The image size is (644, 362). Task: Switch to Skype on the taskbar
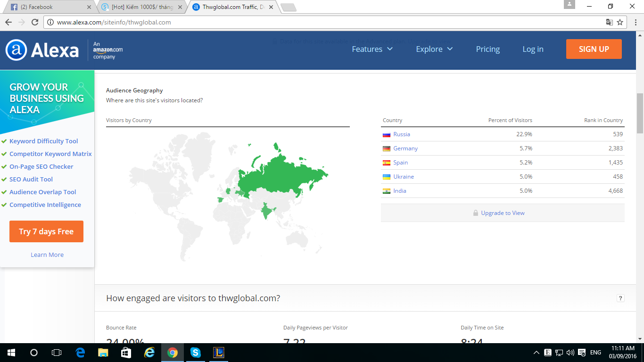click(195, 353)
